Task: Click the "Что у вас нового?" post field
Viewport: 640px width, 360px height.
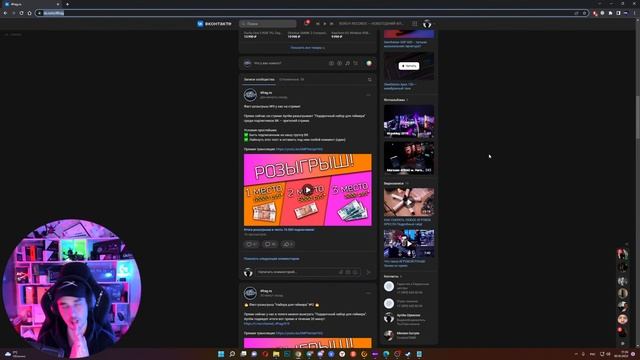Action: click(268, 63)
